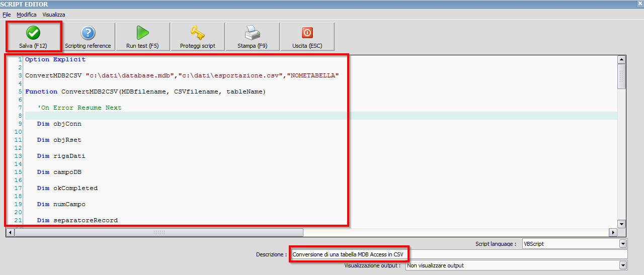Exit the editor via Uscita (ESC)

click(307, 36)
